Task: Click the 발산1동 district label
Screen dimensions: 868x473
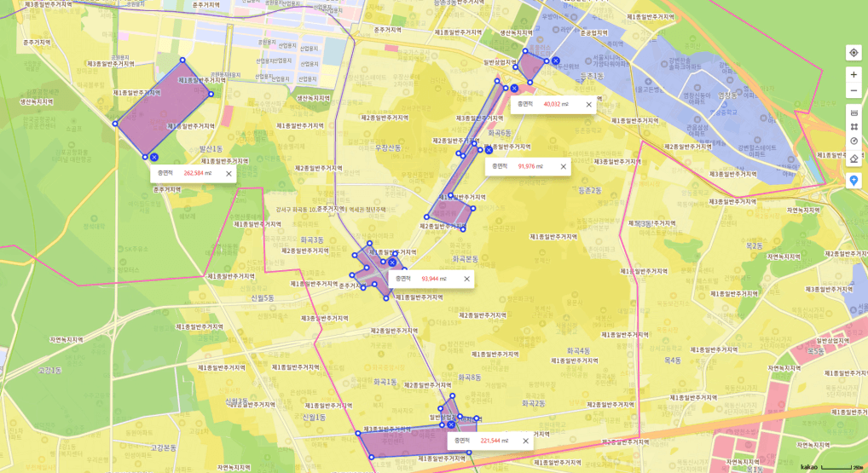Action: [x=211, y=149]
